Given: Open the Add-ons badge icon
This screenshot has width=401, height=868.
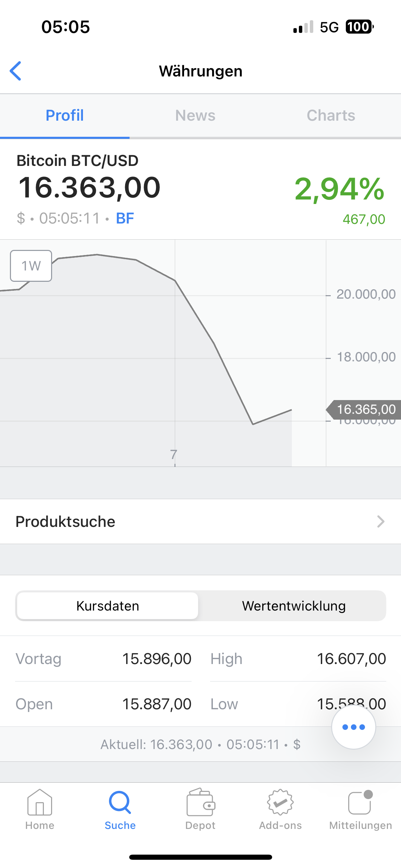Looking at the screenshot, I should pos(280,802).
